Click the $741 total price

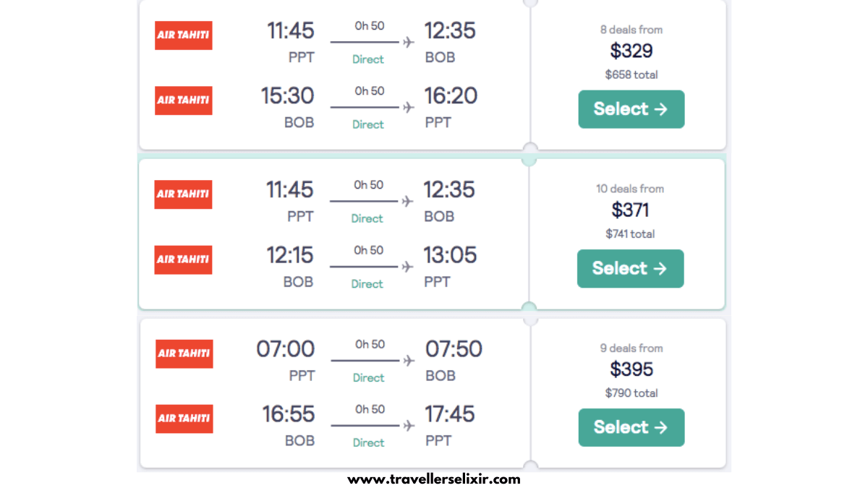[630, 234]
